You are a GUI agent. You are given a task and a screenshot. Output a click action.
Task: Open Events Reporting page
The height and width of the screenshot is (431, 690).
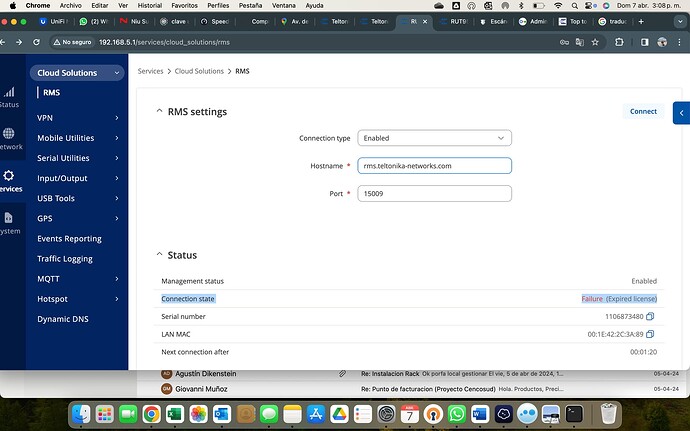(x=70, y=239)
